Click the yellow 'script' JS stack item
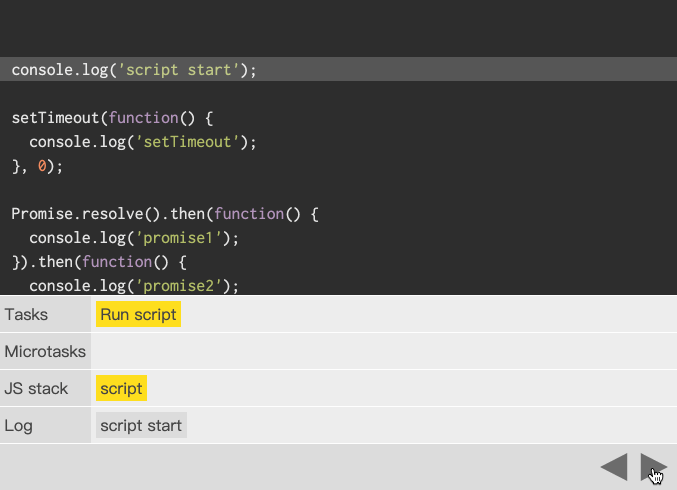The image size is (677, 490). tap(121, 388)
